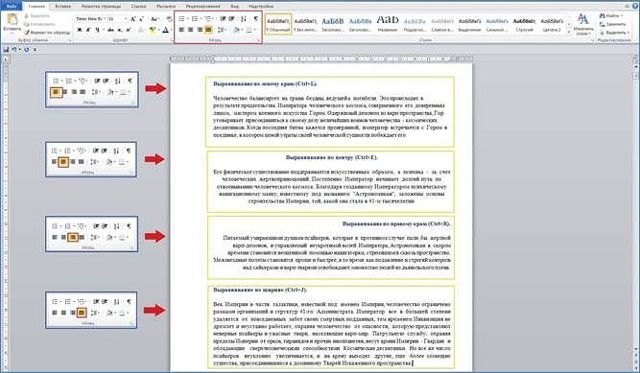Apply the Выделение (Emphasis) style

tap(469, 24)
